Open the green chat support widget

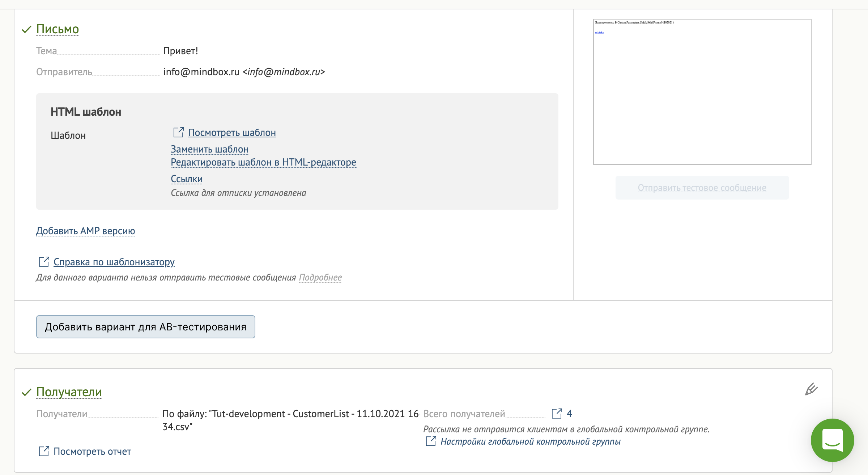tap(832, 440)
